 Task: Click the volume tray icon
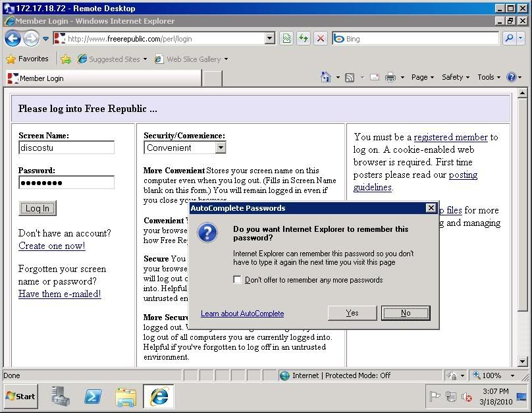click(467, 397)
